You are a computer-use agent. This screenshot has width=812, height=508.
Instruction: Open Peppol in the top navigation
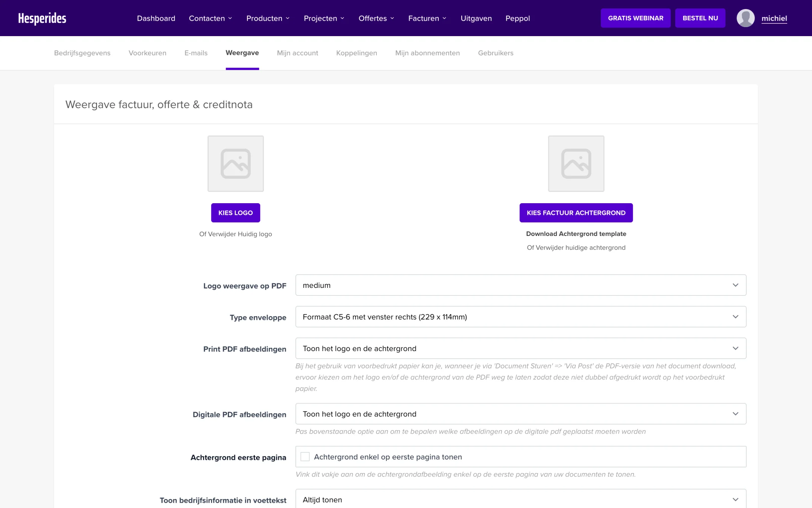[x=518, y=18]
